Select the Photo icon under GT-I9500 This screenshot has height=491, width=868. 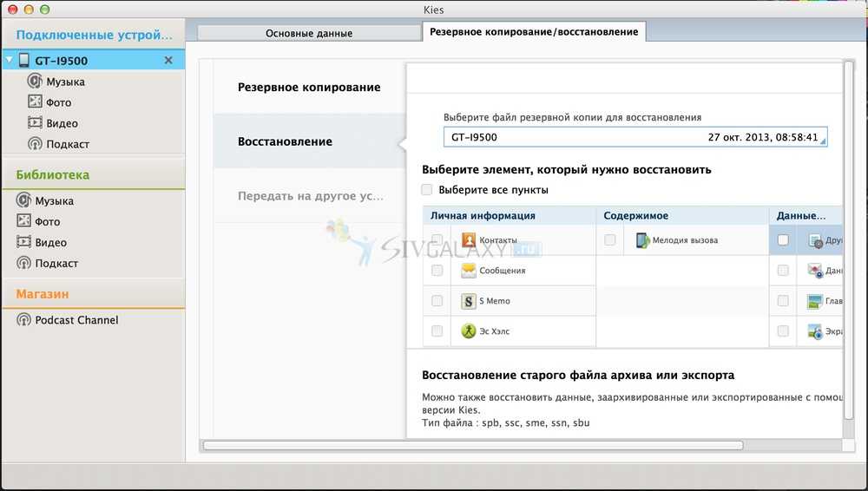click(x=35, y=102)
